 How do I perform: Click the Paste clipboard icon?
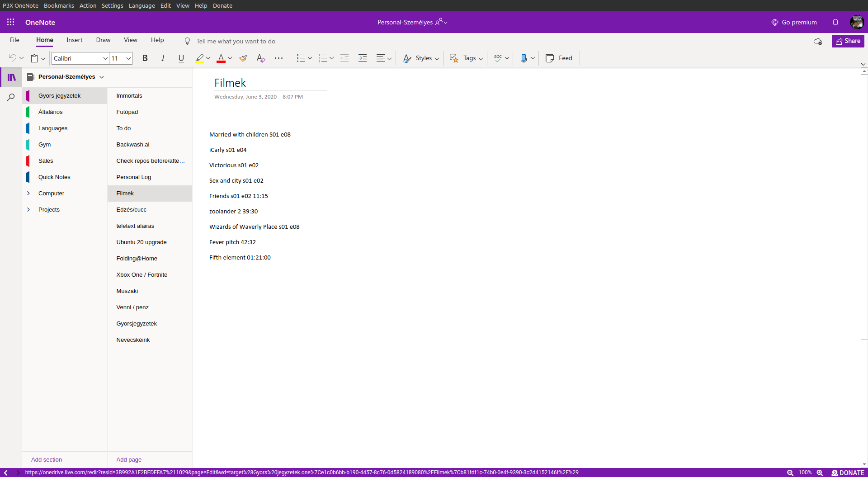coord(34,58)
